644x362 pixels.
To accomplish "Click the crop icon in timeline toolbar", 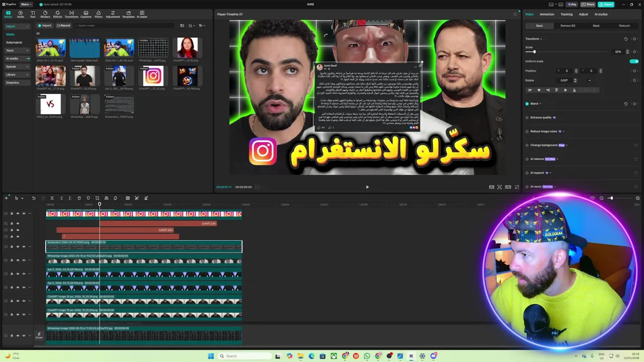I will (97, 198).
